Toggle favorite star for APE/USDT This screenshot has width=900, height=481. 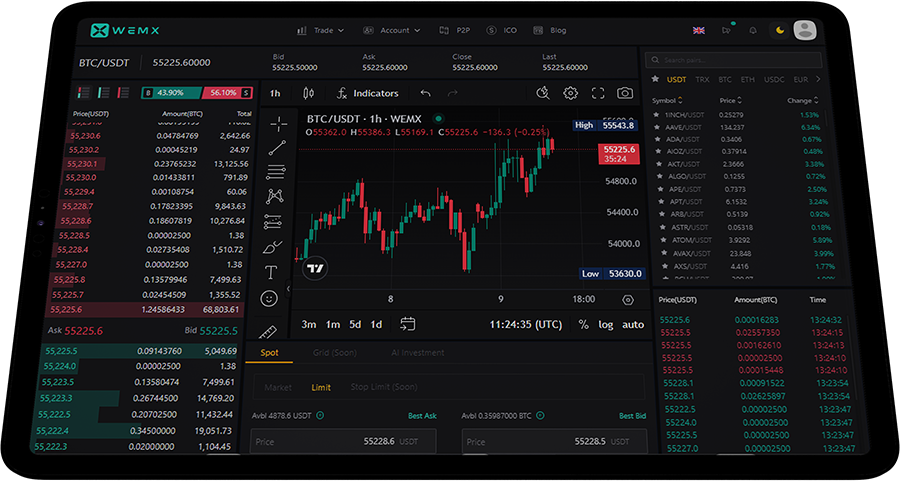tap(660, 189)
